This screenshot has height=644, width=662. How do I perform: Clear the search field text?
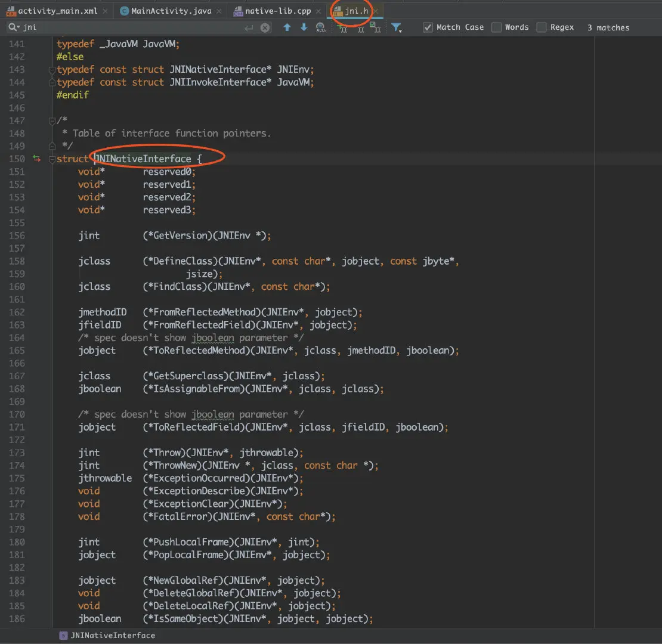(265, 27)
